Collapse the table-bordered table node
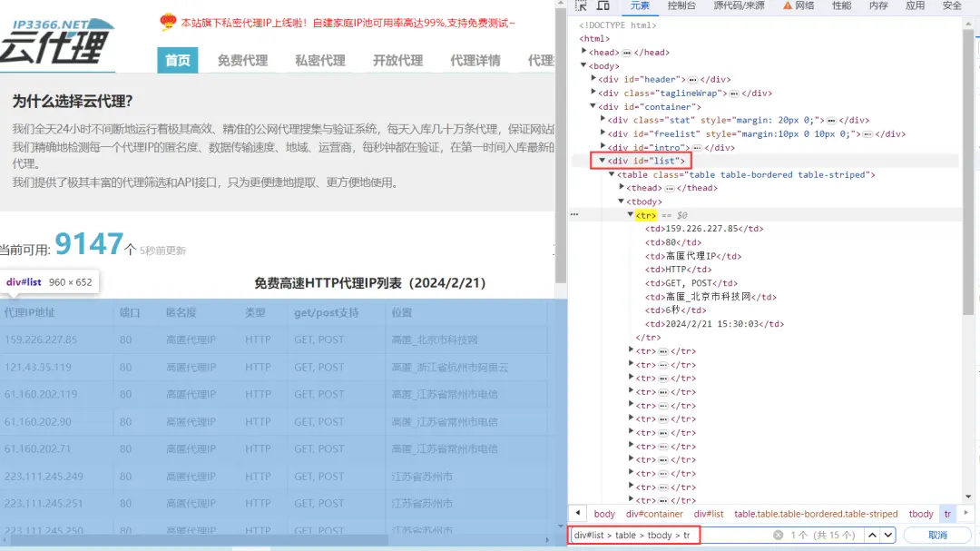Viewport: 980px width, 551px height. pyautogui.click(x=612, y=174)
